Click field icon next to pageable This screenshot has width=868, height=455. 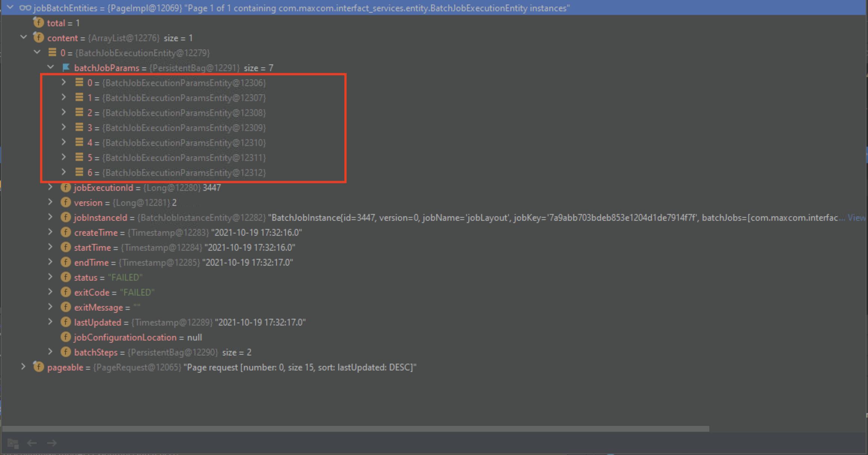pos(39,367)
